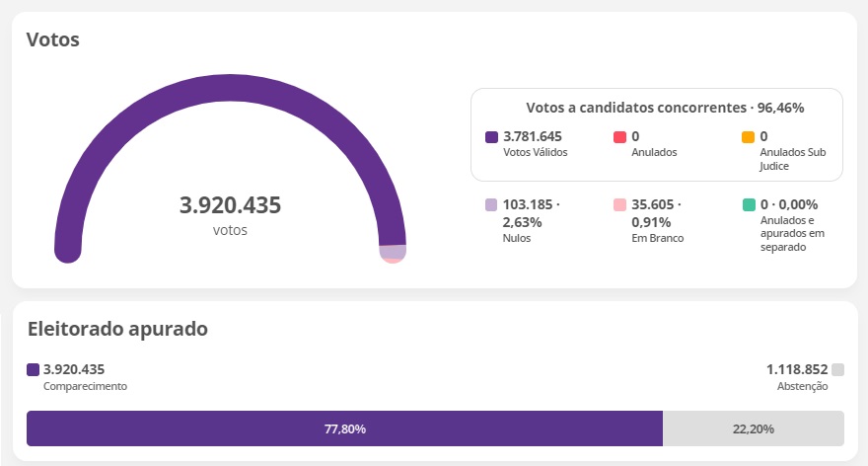The image size is (868, 466).
Task: Click the purple Votos Válidos legend swatch
Action: point(491,137)
